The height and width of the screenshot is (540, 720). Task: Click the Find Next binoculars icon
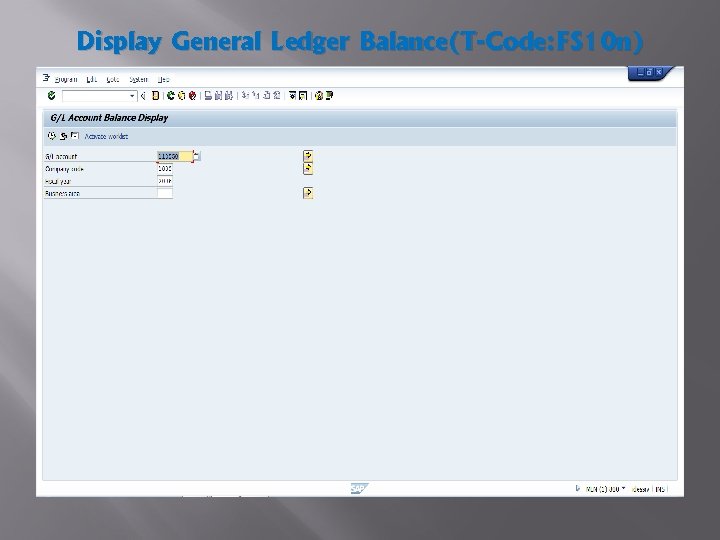[229, 96]
